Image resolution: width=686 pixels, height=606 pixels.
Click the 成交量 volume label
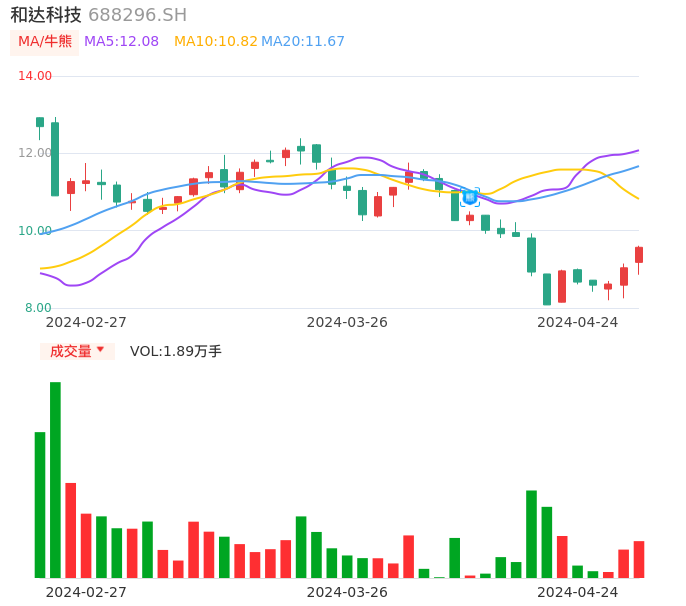coord(70,351)
